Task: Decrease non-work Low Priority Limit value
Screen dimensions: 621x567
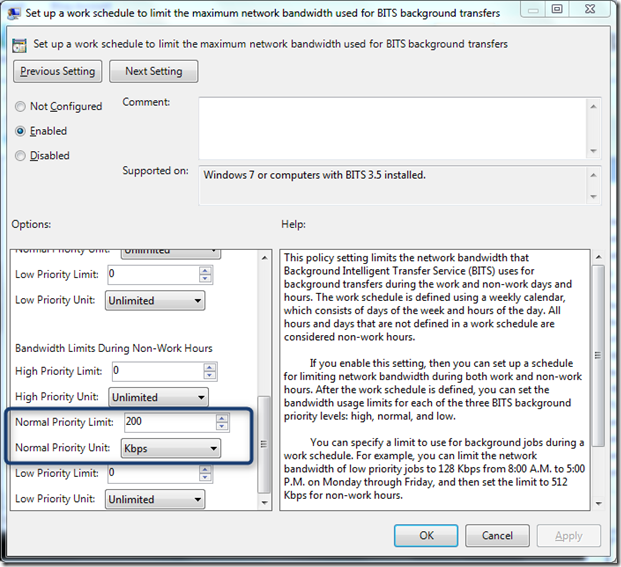Action: tap(205, 478)
